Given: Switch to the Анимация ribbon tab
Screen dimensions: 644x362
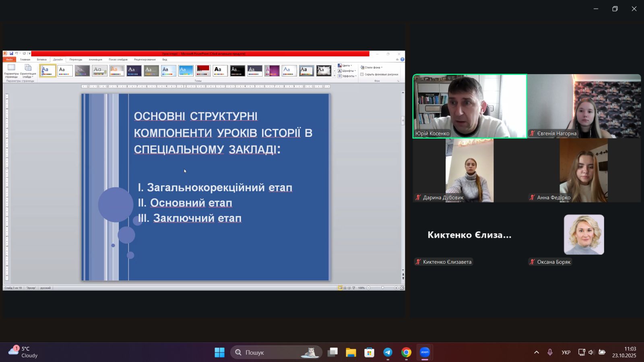Looking at the screenshot, I should (95, 60).
